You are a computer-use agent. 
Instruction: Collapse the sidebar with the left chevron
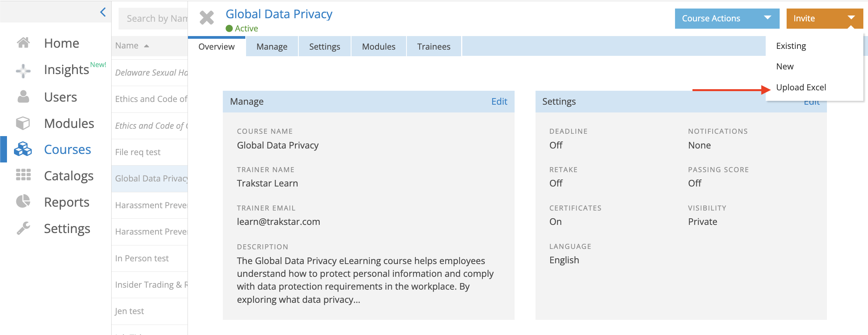[103, 12]
